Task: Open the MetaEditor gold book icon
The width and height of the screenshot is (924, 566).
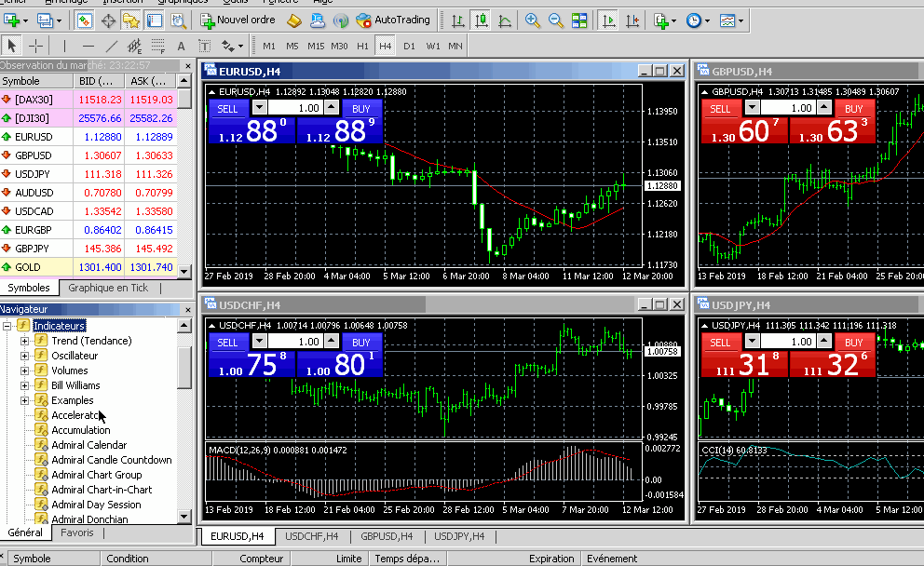Action: point(294,20)
